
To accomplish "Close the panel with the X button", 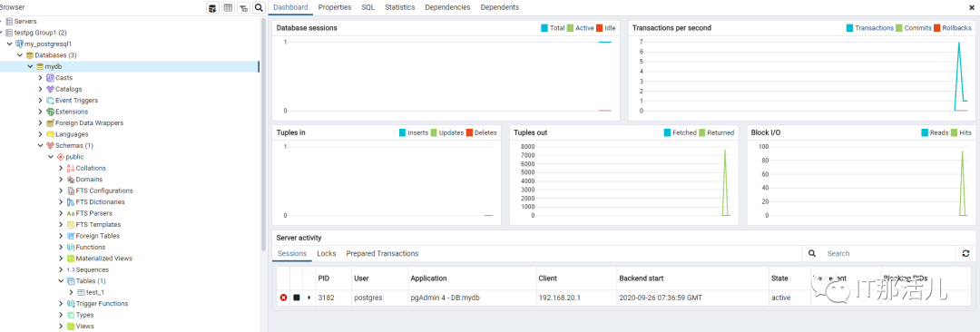I will click(971, 7).
